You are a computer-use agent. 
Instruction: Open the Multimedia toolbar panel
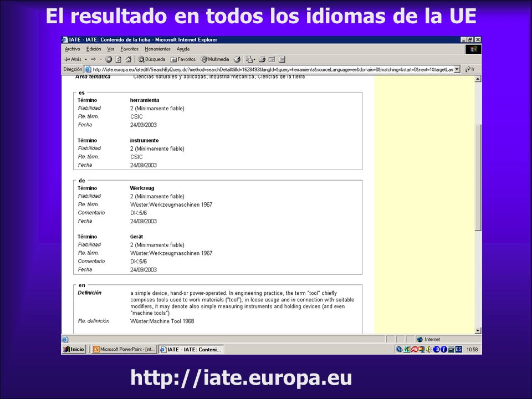(x=215, y=59)
